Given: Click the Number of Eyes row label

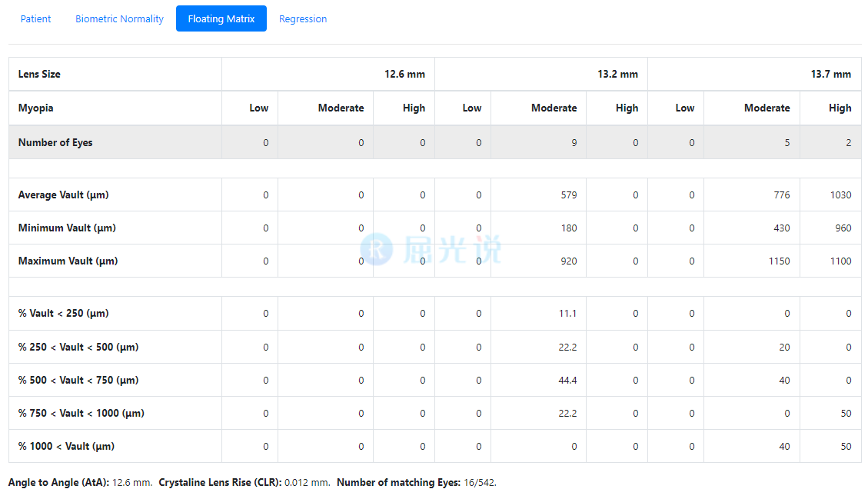Looking at the screenshot, I should pyautogui.click(x=55, y=142).
